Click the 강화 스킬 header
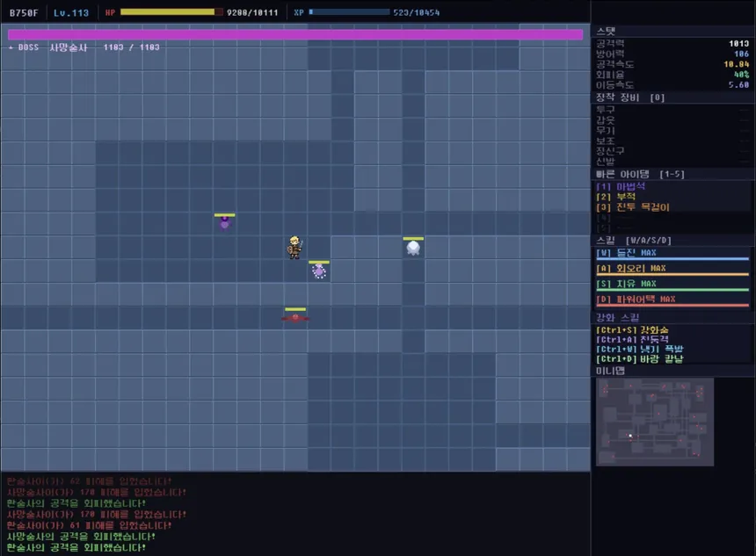Viewport: 756px width, 556px height. (x=618, y=317)
